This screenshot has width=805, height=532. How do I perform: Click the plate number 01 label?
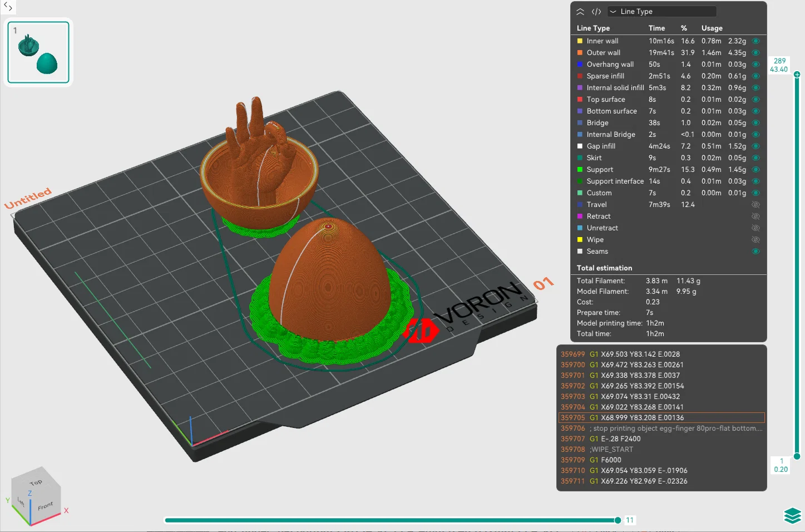544,284
